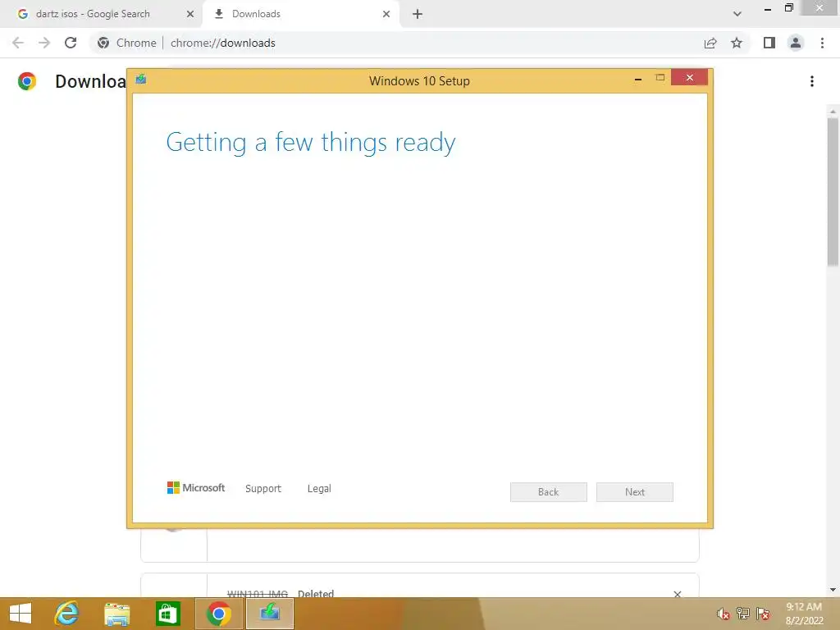Minimize the Chrome window

tap(768, 9)
